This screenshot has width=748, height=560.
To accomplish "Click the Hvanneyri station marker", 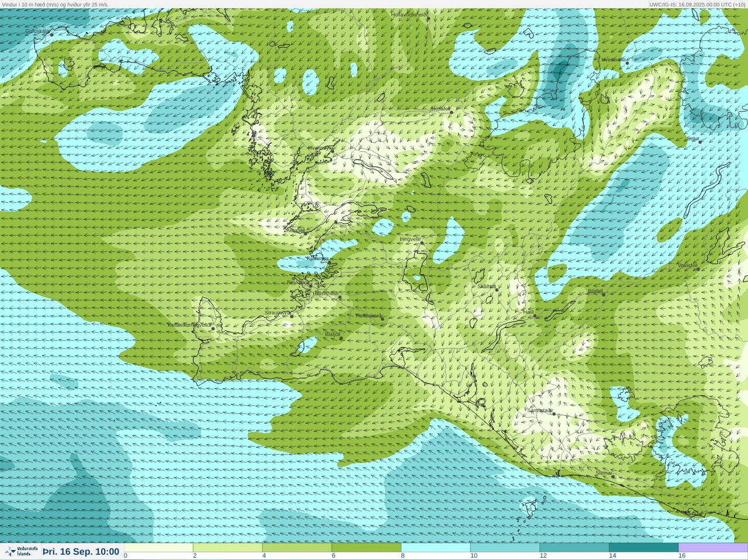I will click(333, 151).
